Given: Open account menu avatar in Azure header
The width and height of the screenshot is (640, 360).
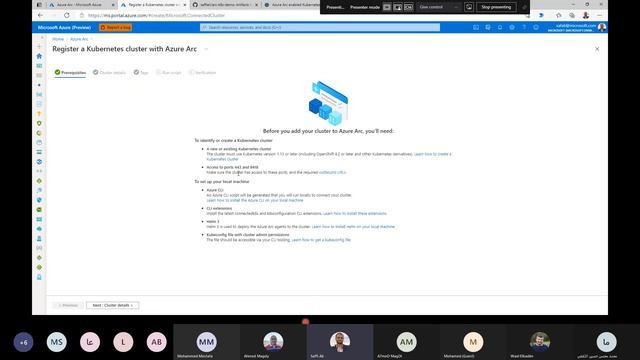Looking at the screenshot, I should point(602,27).
